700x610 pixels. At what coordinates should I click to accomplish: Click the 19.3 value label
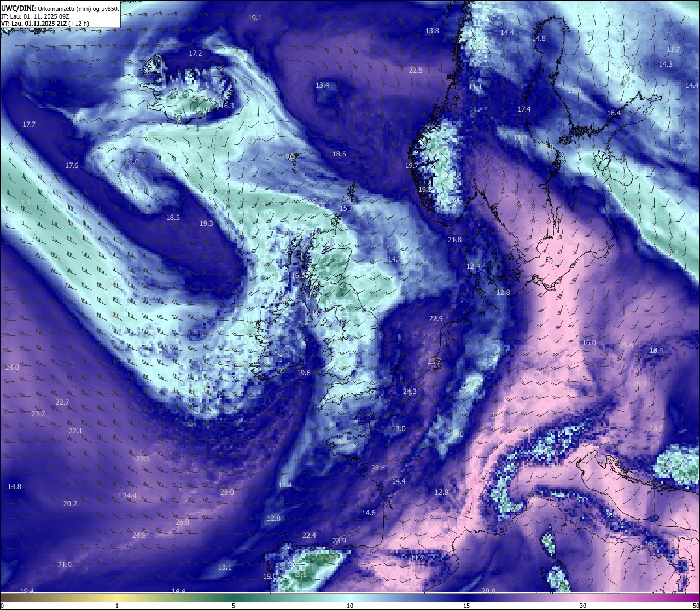click(206, 224)
